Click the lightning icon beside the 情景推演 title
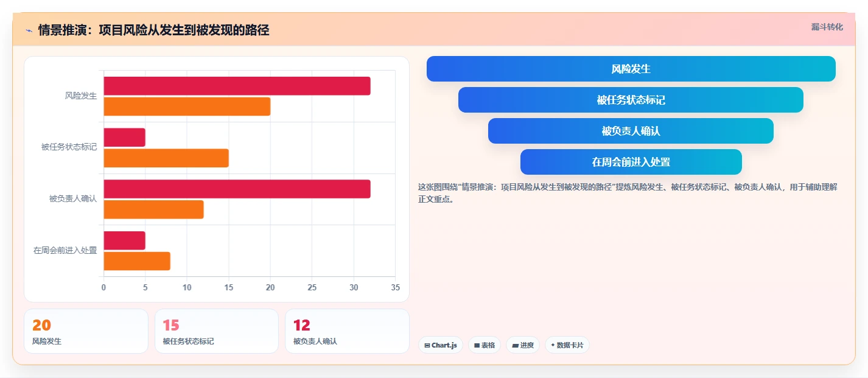Viewport: 868px width, 378px height. click(x=29, y=30)
